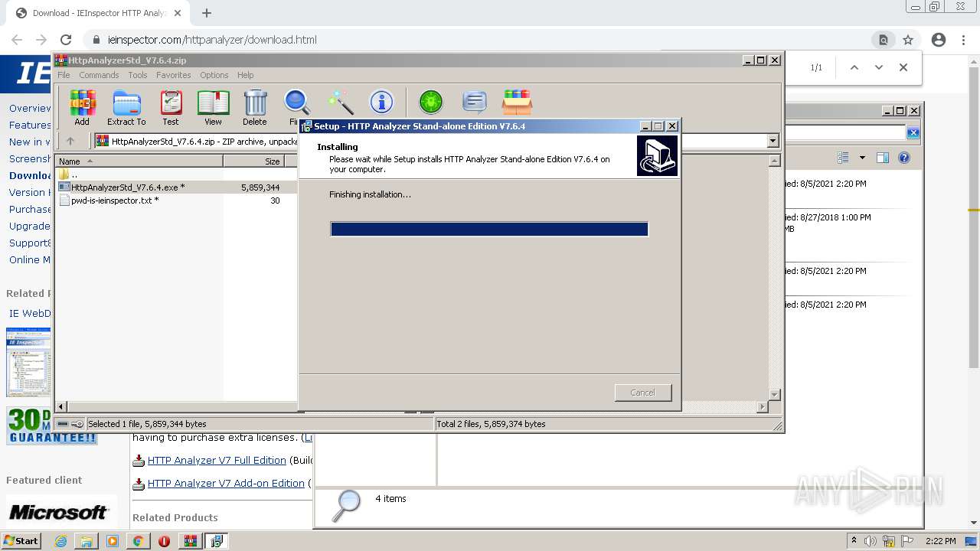Screen dimensions: 980x551
Task: Click the up-one-level arrow in WinRAR
Action: (70, 141)
